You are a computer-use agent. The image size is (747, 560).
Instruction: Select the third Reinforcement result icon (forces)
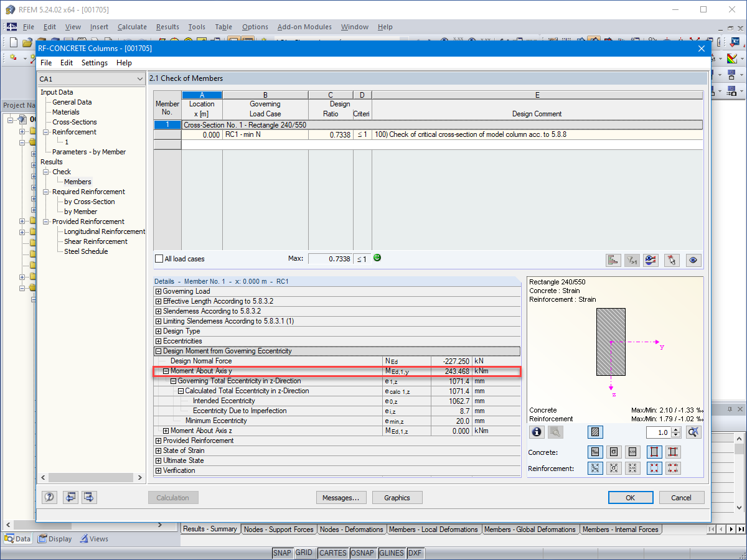633,468
